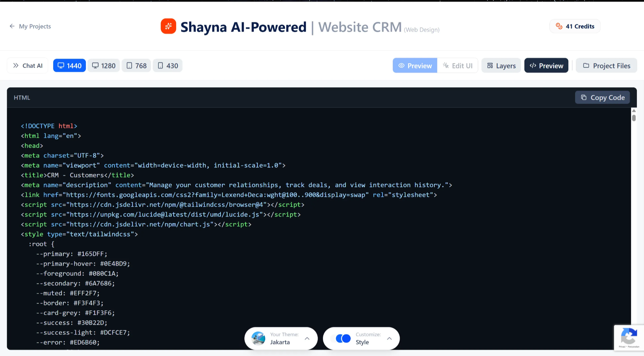Viewport: 644px width, 356px height.
Task: Open Chat AI with the double-chevron icon
Action: (x=15, y=65)
